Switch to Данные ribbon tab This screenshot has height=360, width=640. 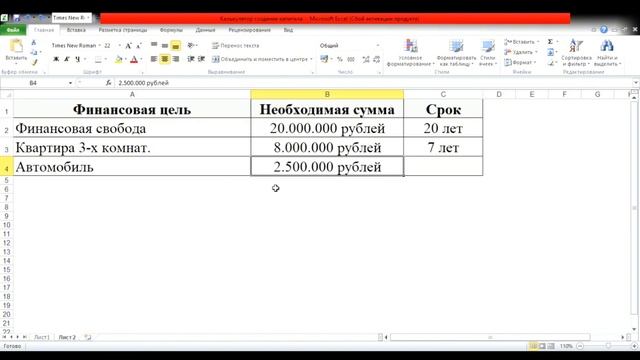pos(205,30)
